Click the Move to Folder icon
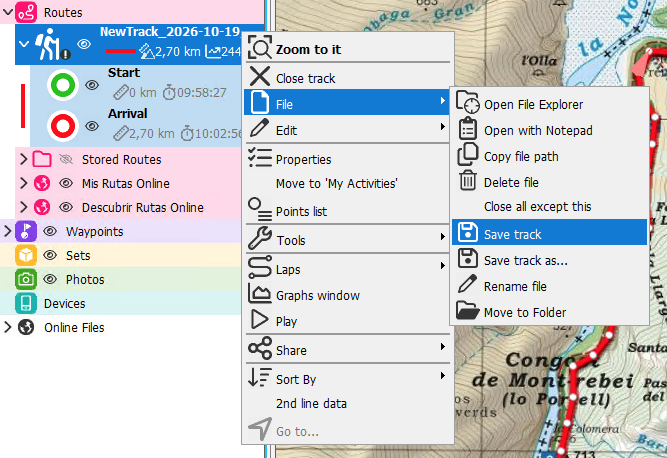Image resolution: width=667 pixels, height=458 pixels. 467,310
